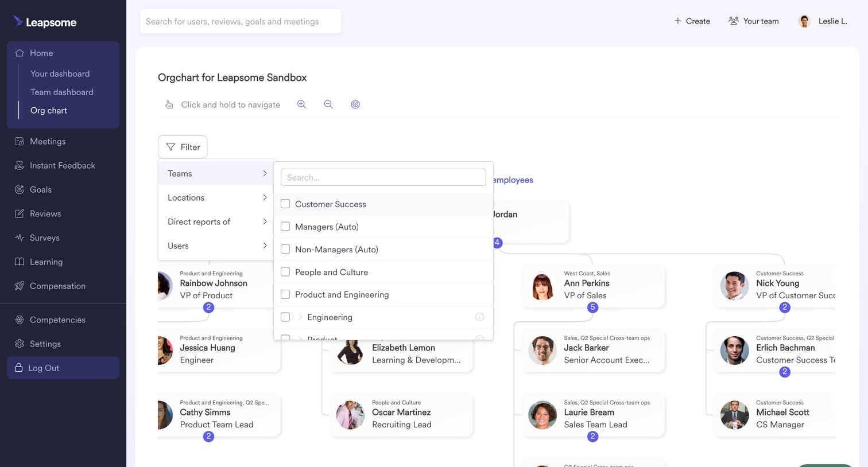Click the Create button

coord(692,21)
